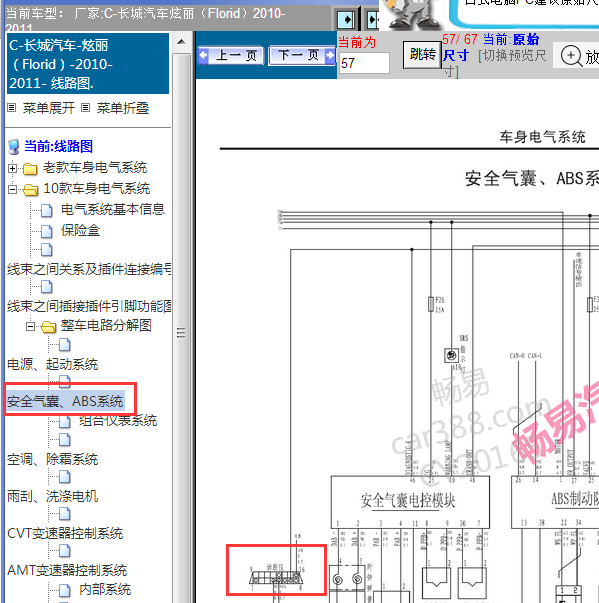Screen dimensions: 599x603
Task: Open 电源、起动系统 diagram
Action: [53, 364]
